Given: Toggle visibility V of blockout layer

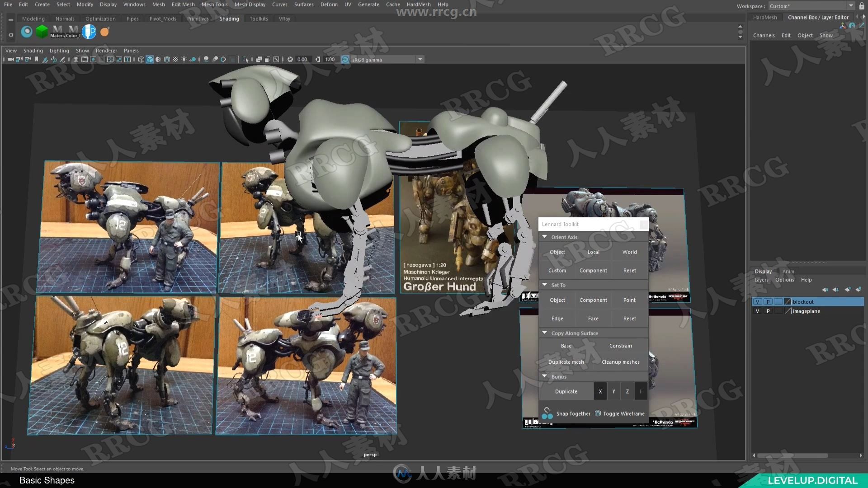Looking at the screenshot, I should pos(758,302).
